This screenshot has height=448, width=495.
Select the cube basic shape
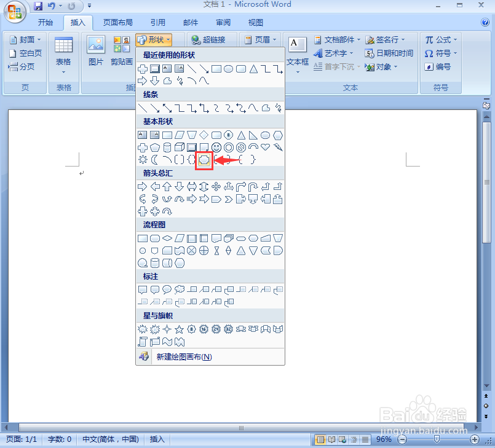180,147
